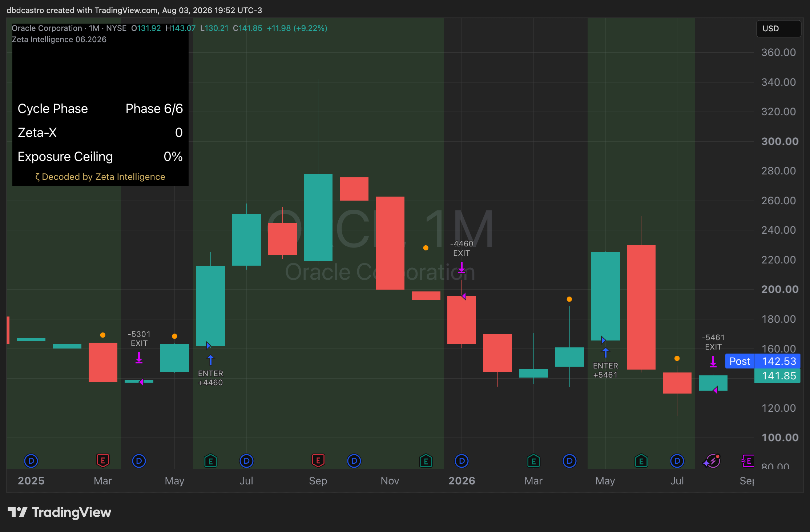810x532 pixels.
Task: Click the green September 2025 candle body
Action: [x=318, y=217]
